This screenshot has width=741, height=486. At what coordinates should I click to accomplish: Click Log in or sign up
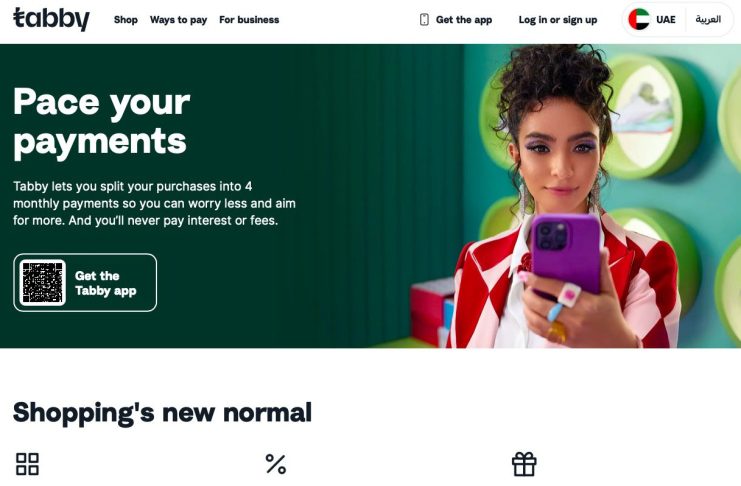[558, 20]
